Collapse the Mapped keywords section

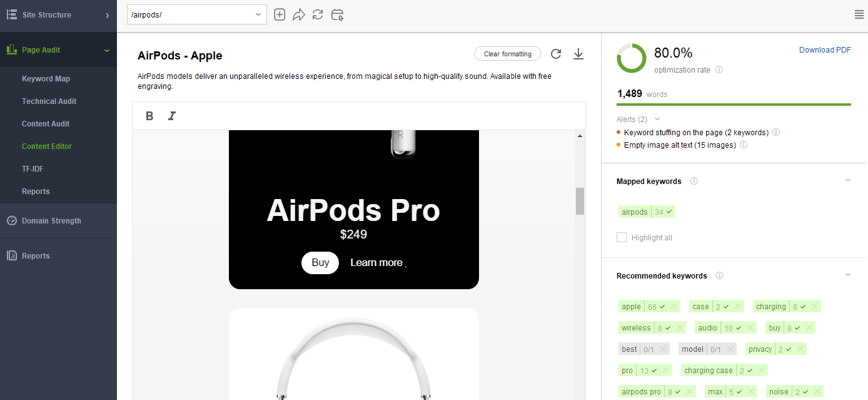848,180
